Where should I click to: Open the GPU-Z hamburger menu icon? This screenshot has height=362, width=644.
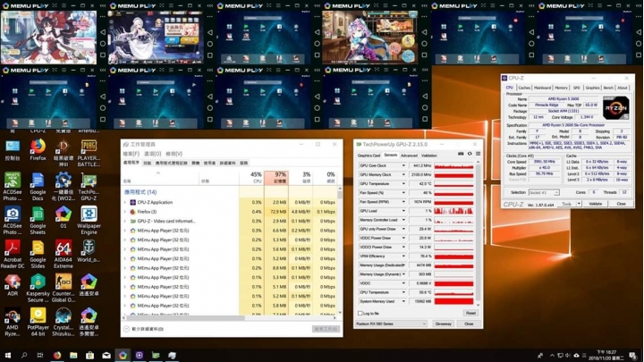(x=478, y=154)
